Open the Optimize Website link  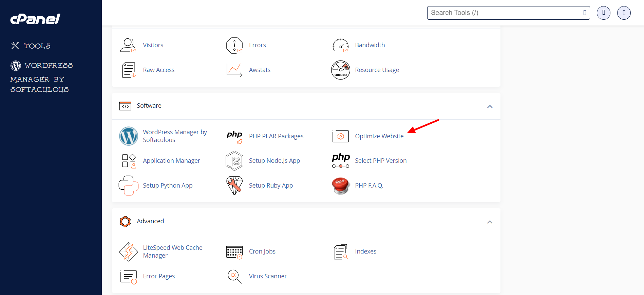pos(379,136)
